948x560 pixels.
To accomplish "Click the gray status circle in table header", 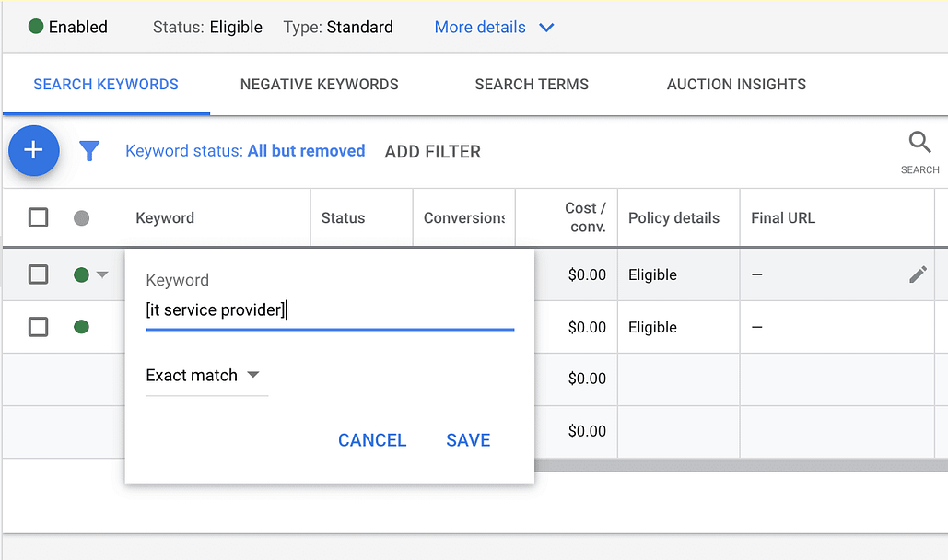I will [x=81, y=217].
